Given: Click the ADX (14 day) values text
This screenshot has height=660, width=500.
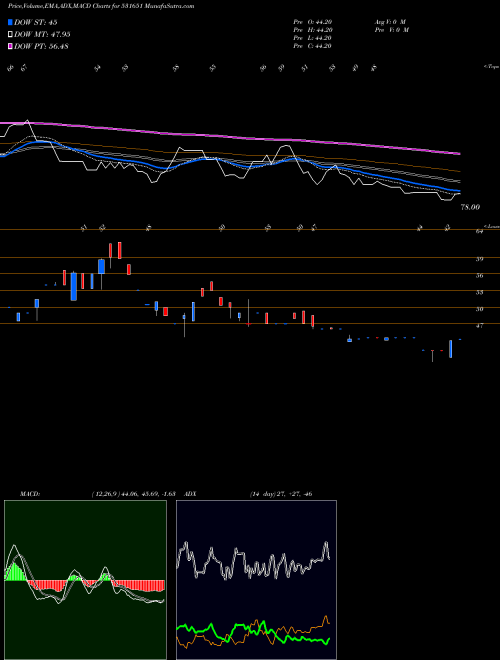Looking at the screenshot, I should (x=281, y=494).
